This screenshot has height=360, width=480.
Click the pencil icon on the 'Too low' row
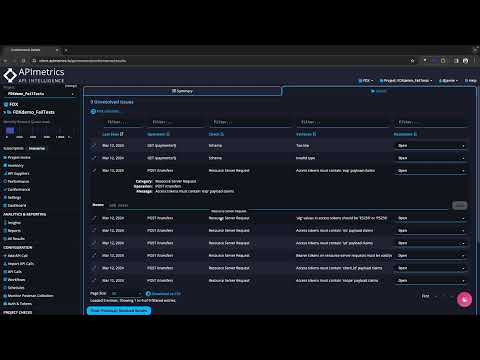(x=94, y=146)
